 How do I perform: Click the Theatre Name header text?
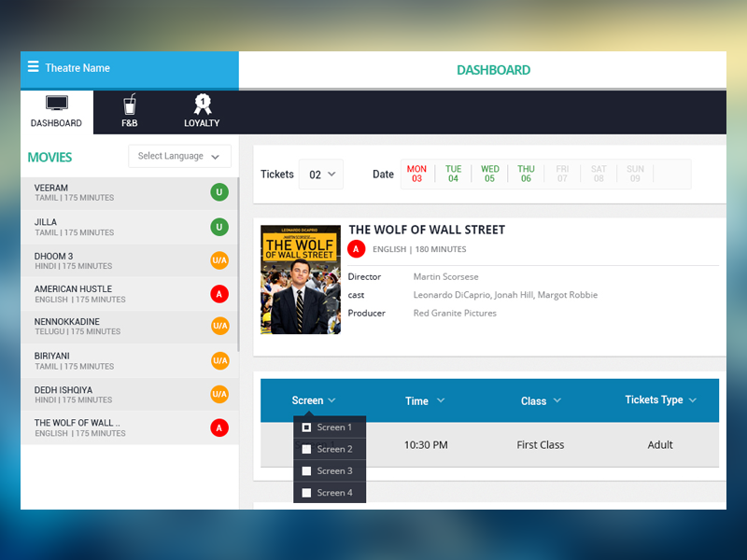click(78, 68)
